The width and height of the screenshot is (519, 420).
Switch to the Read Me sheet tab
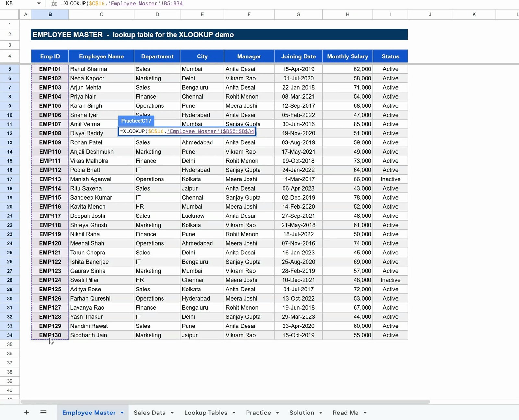[345, 413]
